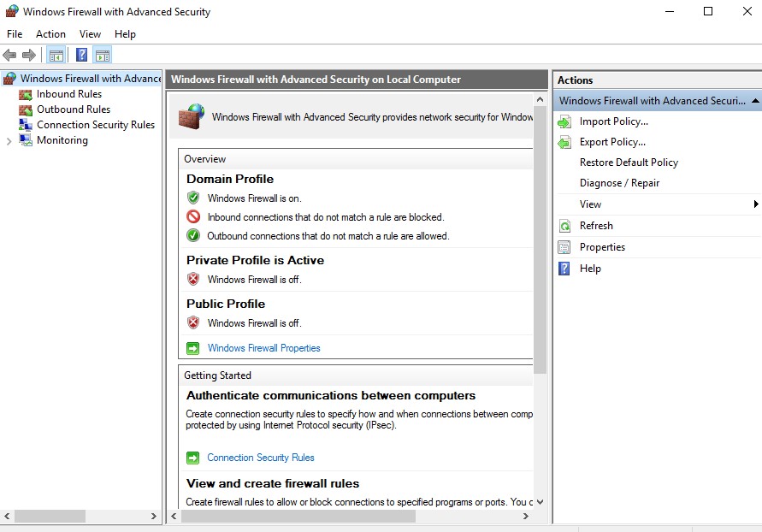Click the red shield under Public Profile

tap(193, 322)
